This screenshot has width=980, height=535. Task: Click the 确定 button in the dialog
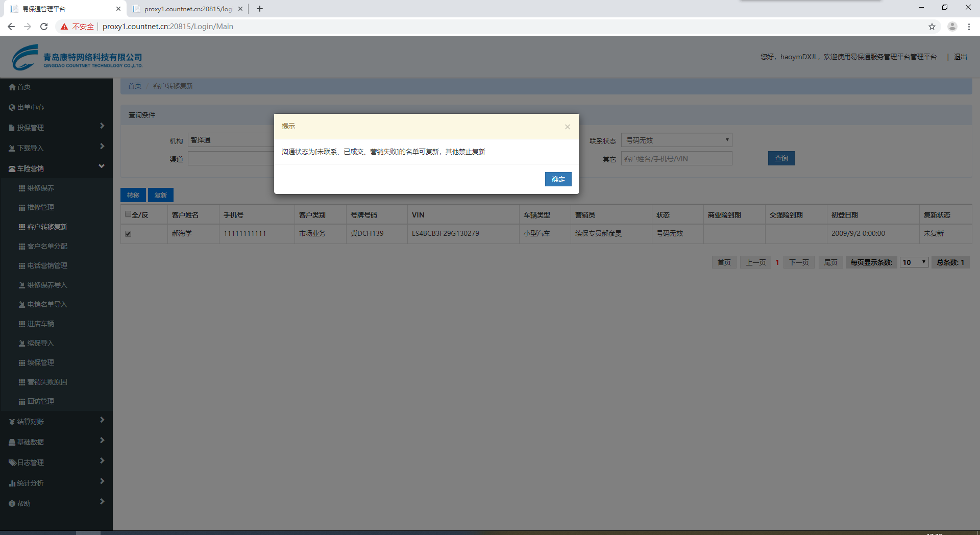(558, 179)
